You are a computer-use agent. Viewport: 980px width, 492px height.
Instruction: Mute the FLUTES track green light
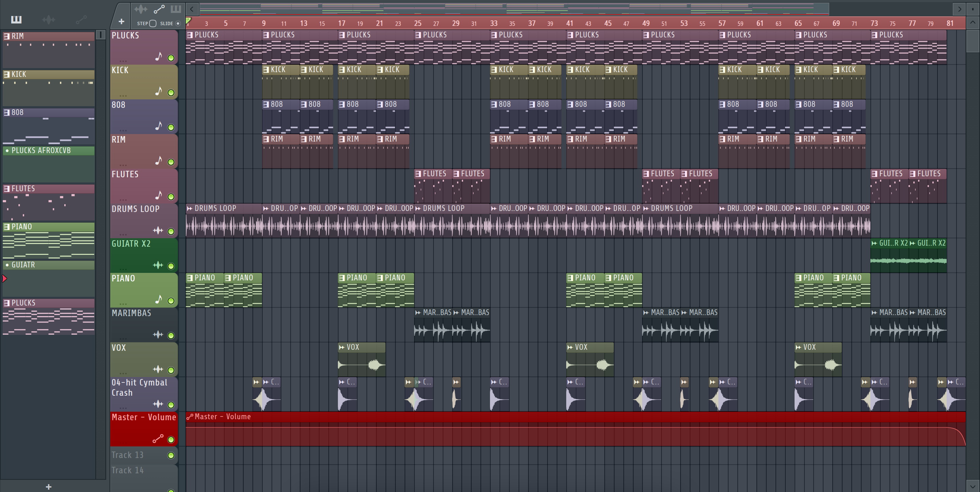[x=171, y=197]
